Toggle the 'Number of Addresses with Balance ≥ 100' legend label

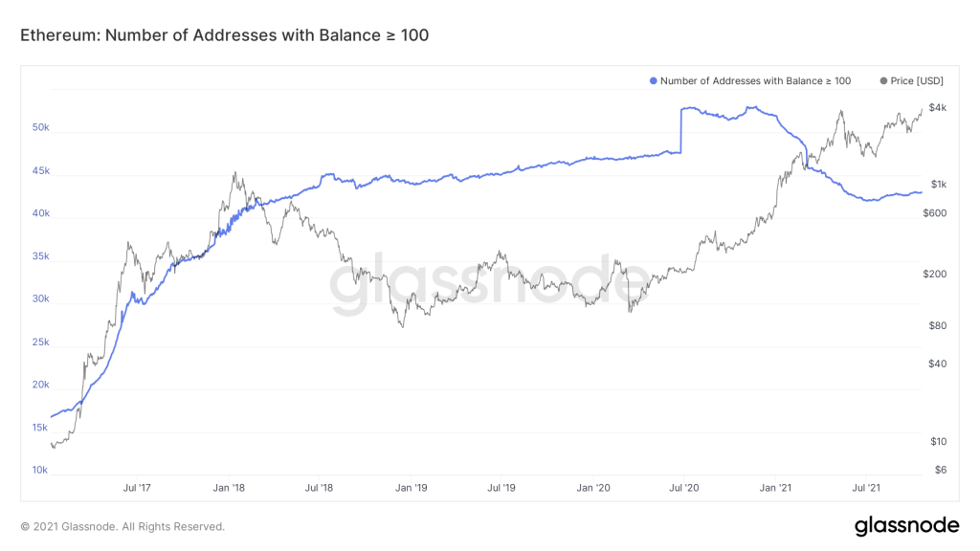755,81
